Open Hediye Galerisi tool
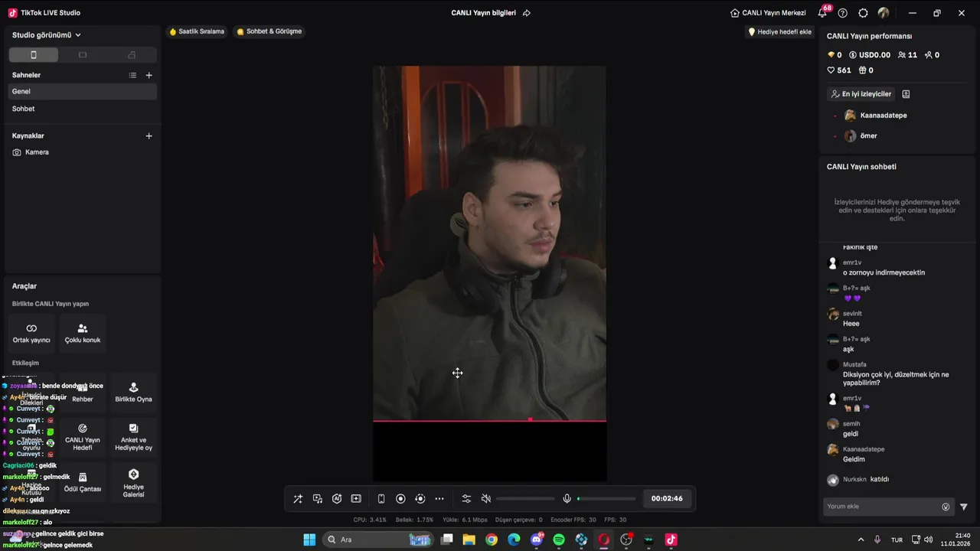This screenshot has width=980, height=551. [x=133, y=481]
